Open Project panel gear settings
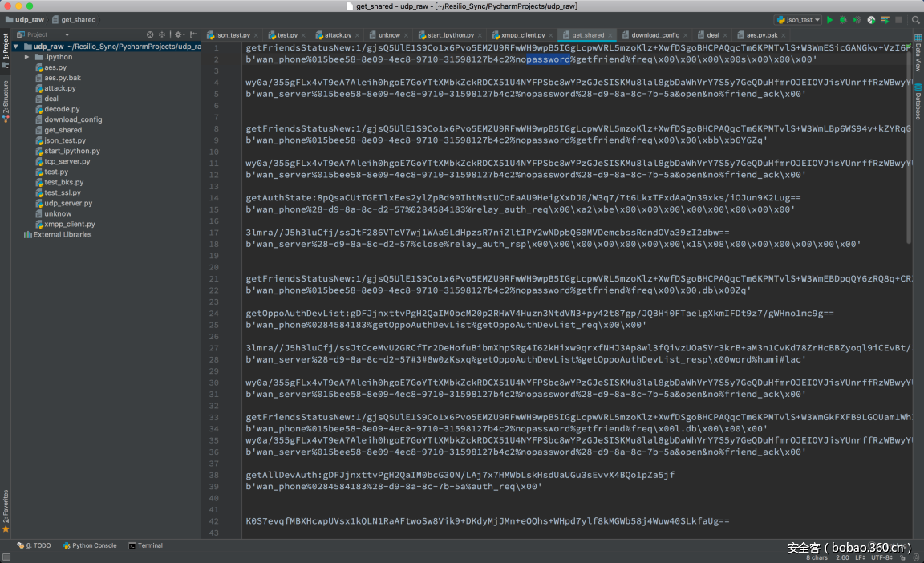This screenshot has height=563, width=924. click(178, 34)
